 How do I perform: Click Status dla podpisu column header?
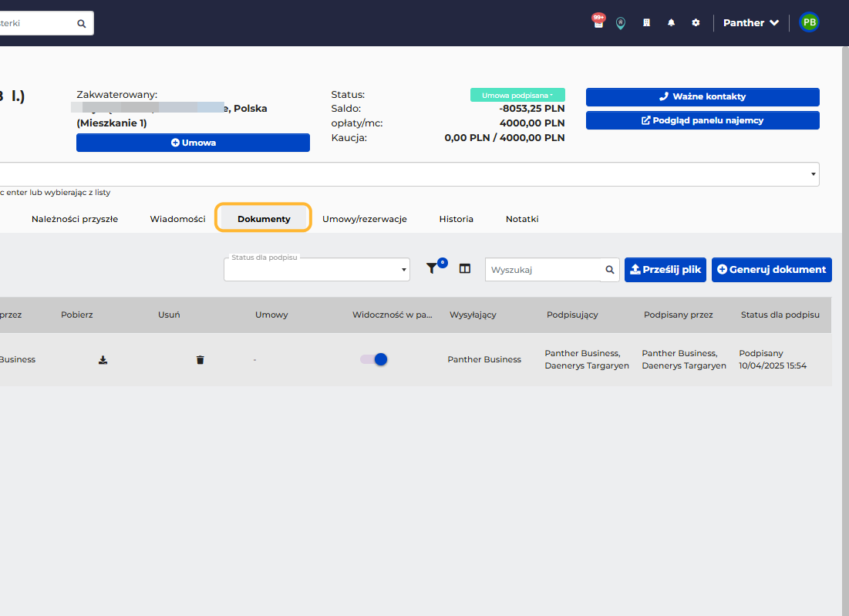pyautogui.click(x=780, y=315)
